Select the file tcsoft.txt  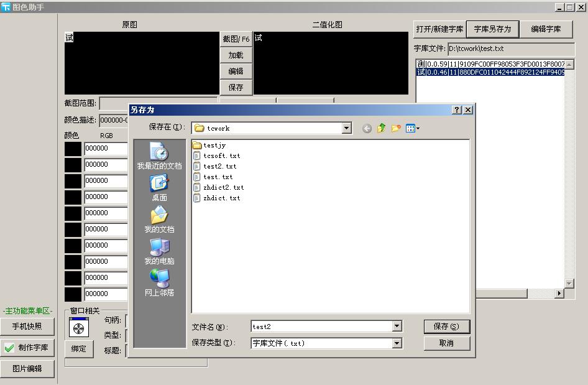[216, 155]
